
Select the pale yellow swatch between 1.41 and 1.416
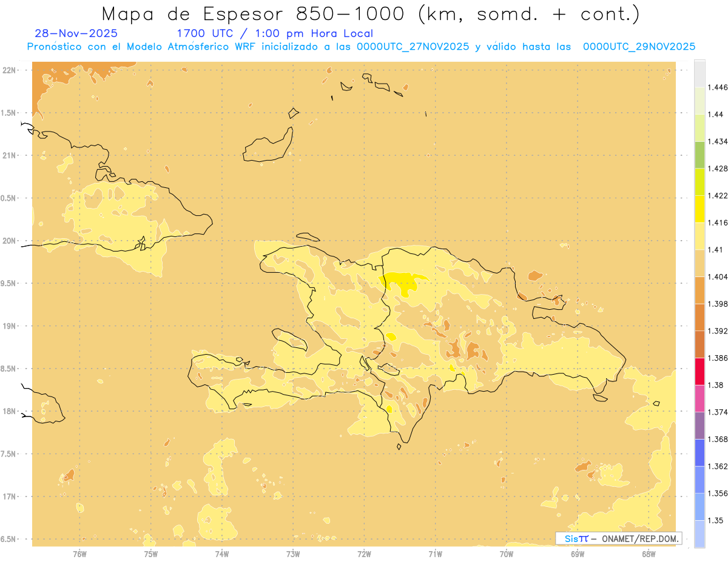[x=699, y=236]
